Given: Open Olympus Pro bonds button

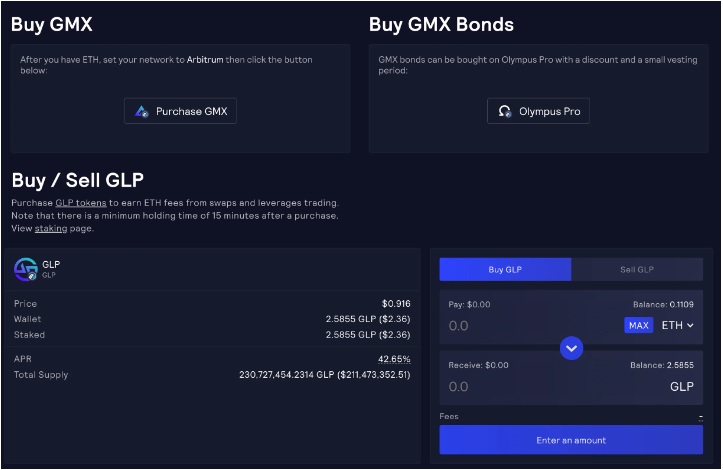Looking at the screenshot, I should click(538, 112).
